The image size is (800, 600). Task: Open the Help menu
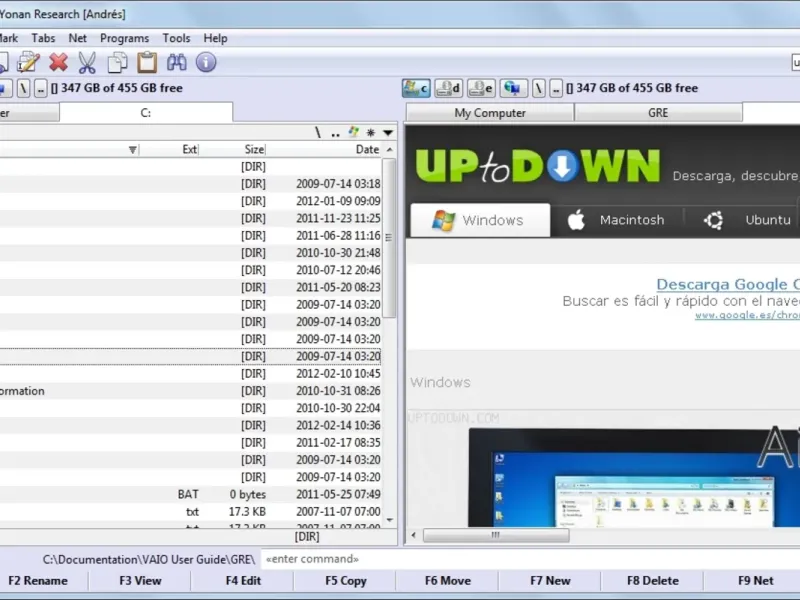215,38
